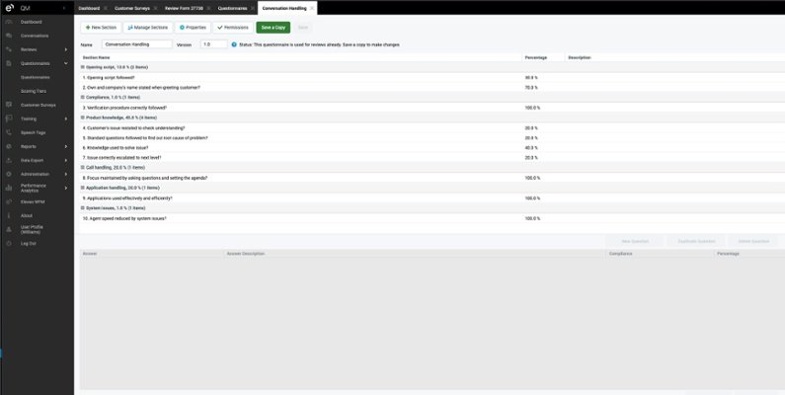Screen dimensions: 785x395
Task: Open the About item in the sidebar
Action: tap(27, 216)
